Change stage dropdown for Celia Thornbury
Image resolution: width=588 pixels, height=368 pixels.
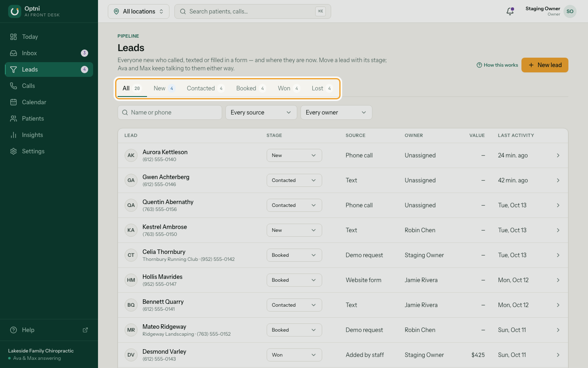294,255
